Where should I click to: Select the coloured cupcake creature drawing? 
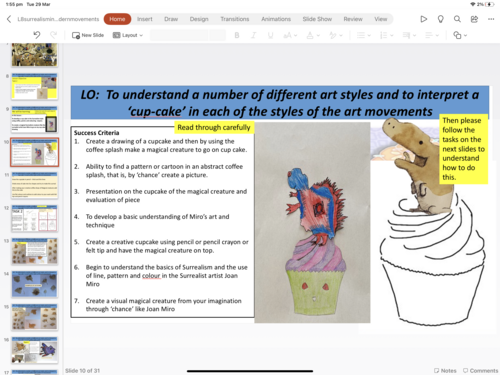[312, 223]
